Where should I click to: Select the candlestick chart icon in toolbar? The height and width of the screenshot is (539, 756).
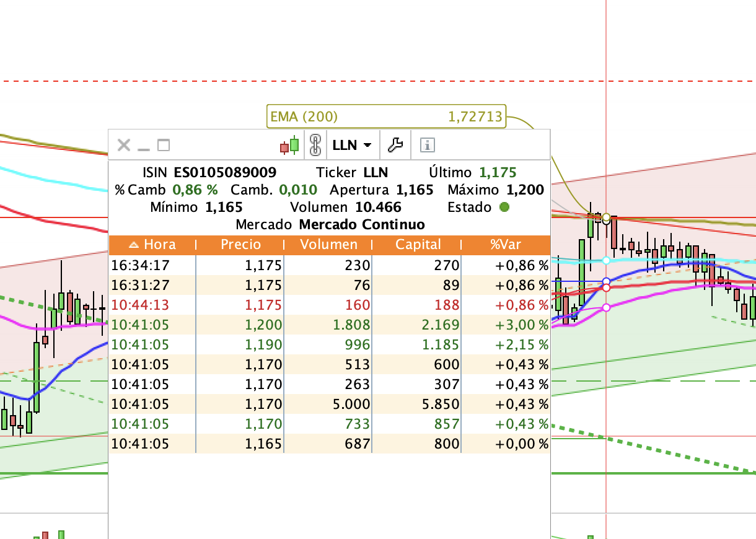(289, 144)
